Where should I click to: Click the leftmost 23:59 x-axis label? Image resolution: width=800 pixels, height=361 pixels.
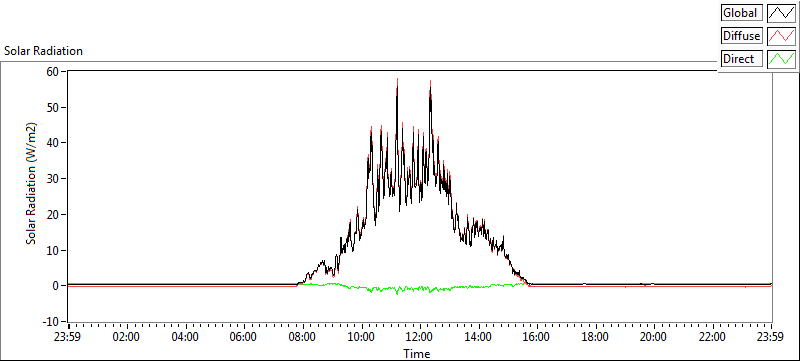point(68,337)
